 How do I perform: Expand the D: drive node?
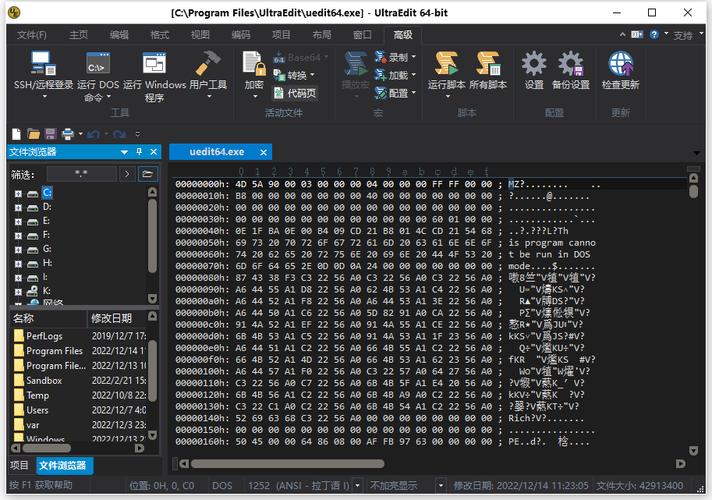tap(18, 208)
